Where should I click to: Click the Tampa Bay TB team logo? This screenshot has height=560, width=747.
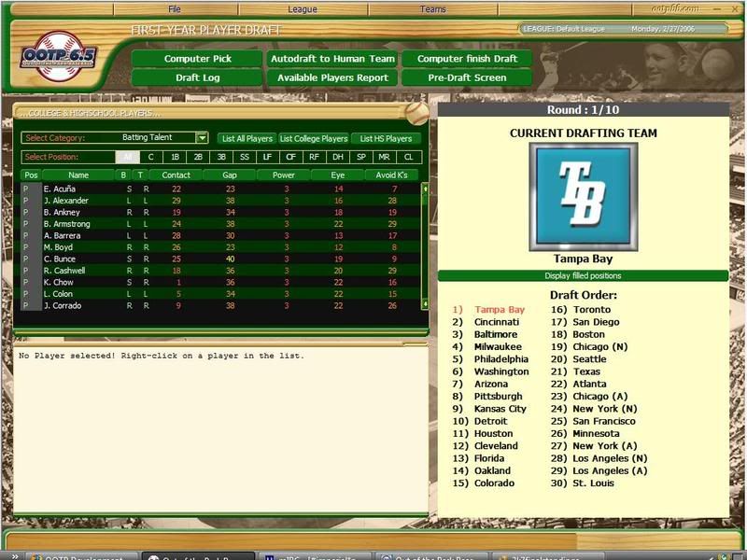point(583,197)
